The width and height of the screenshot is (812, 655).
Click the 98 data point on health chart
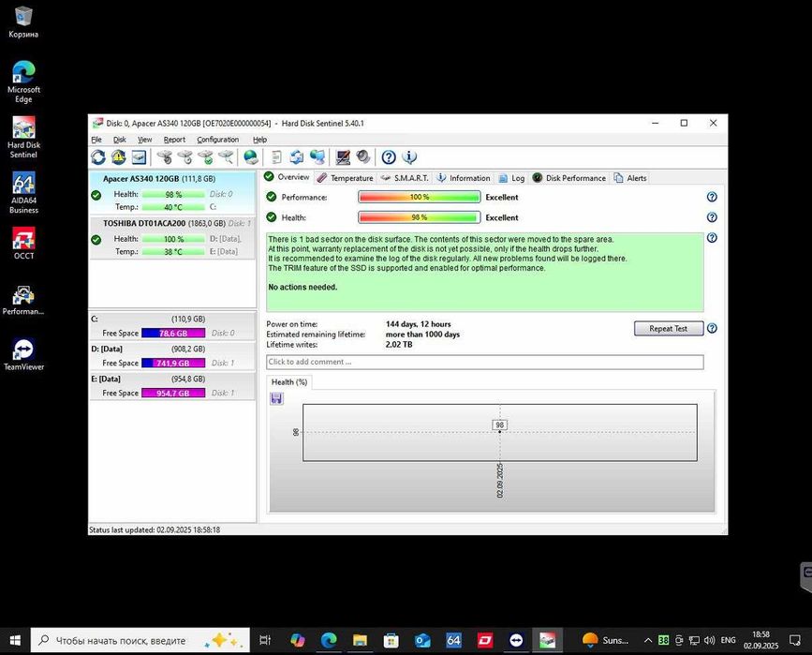(x=500, y=432)
